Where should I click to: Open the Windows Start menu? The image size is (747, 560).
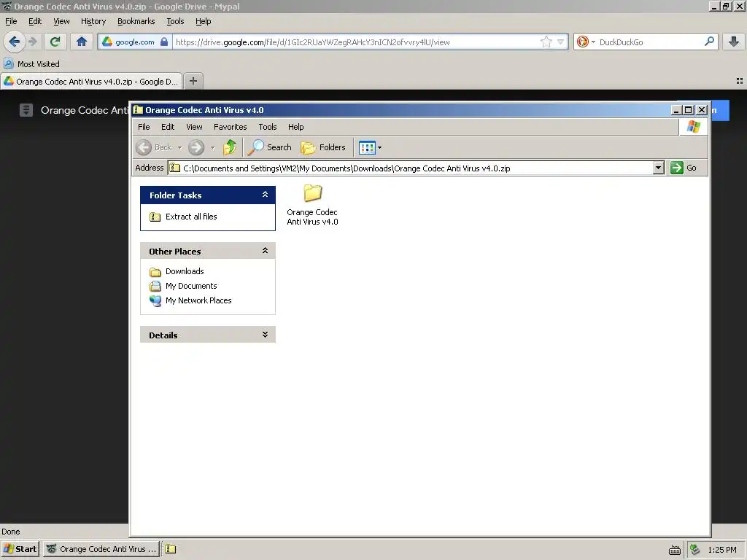[x=20, y=549]
